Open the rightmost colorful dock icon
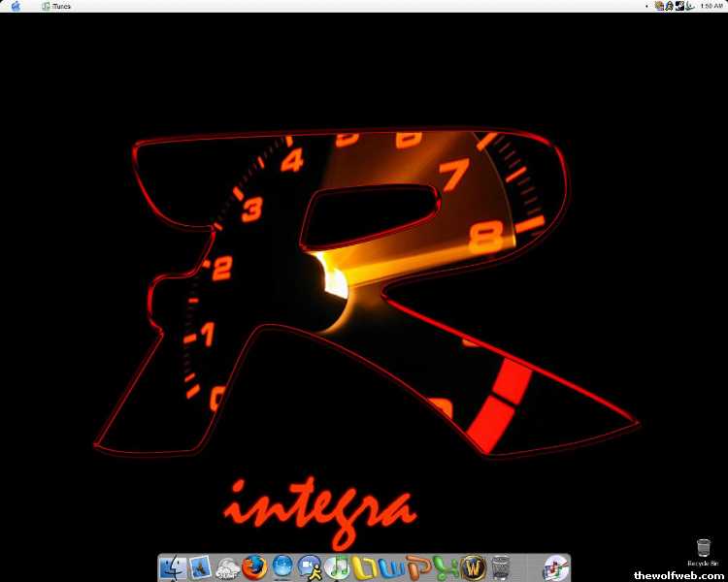728x582 pixels. pyautogui.click(x=555, y=568)
